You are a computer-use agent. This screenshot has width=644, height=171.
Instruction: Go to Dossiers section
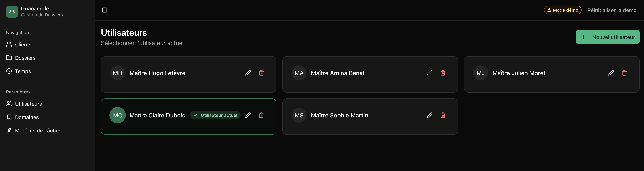(x=25, y=58)
